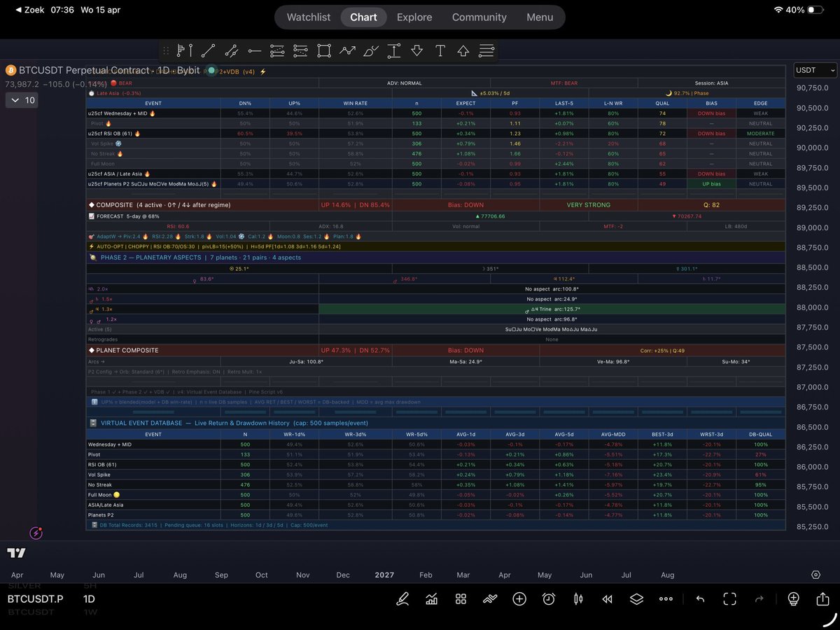Image resolution: width=840 pixels, height=630 pixels.
Task: Select the arrow up marker tool
Action: (463, 50)
